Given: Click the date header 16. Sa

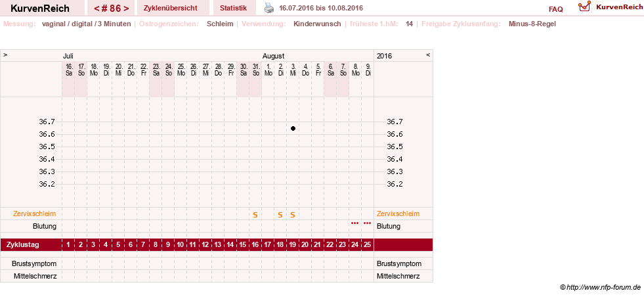Looking at the screenshot, I should click(69, 70).
